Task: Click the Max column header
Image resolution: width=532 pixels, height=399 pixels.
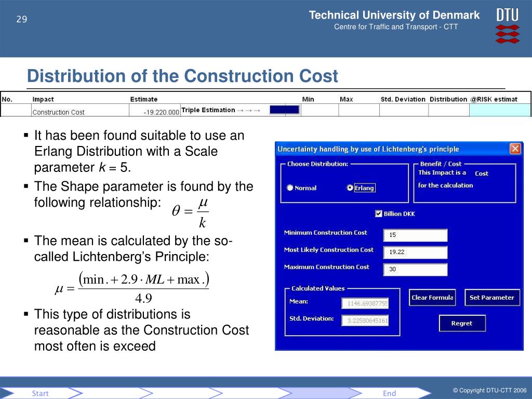Action: tap(347, 99)
